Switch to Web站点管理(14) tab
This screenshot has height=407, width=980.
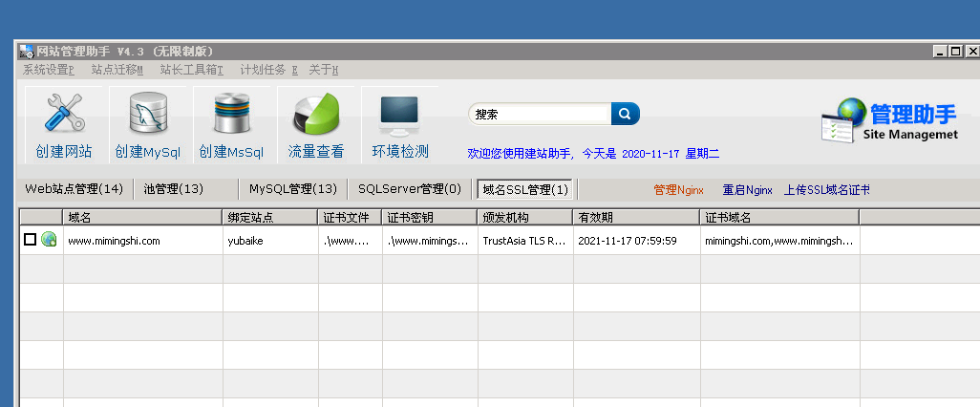[74, 189]
